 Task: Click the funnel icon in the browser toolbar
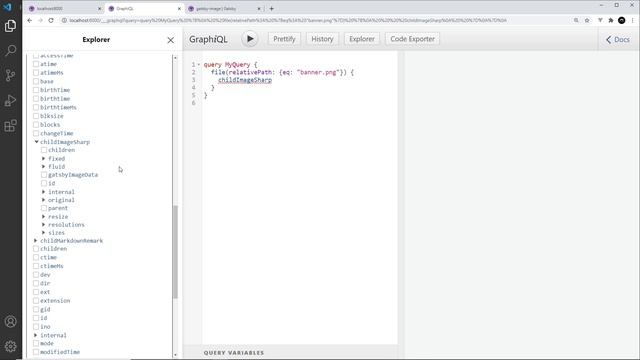(600, 20)
